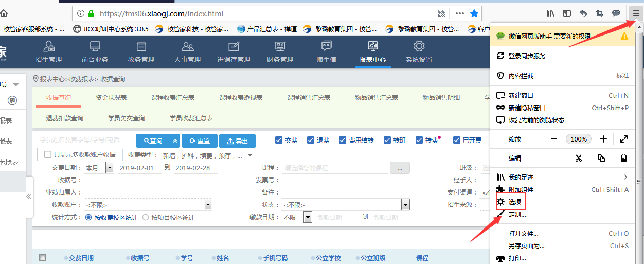Toggle 交费 checkbox
This screenshot has height=264, width=644.
click(x=279, y=140)
